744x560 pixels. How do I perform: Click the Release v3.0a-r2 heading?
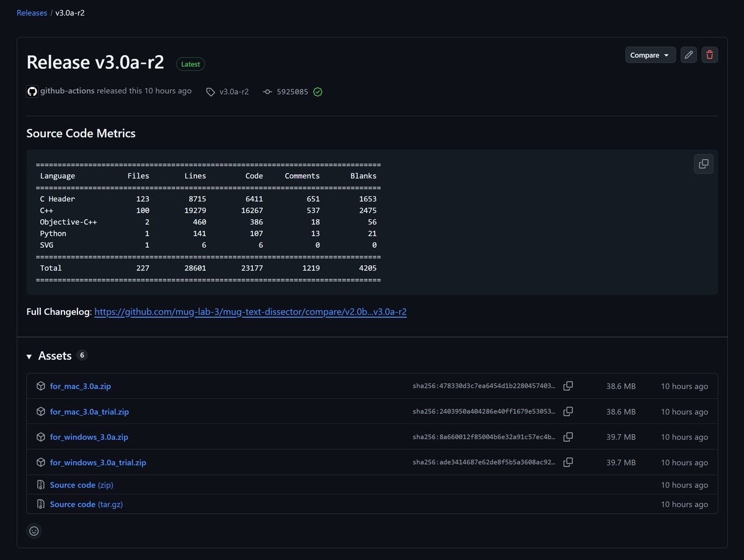point(95,63)
